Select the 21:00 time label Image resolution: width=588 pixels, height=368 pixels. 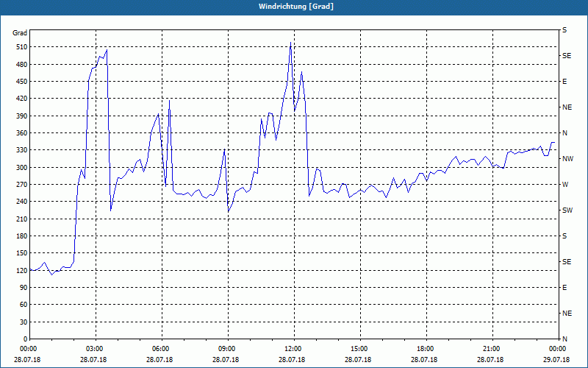(491, 349)
